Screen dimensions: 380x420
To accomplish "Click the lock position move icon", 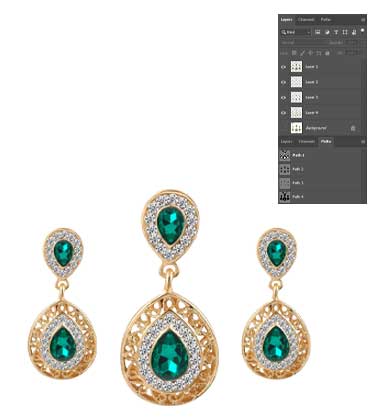I will (310, 53).
